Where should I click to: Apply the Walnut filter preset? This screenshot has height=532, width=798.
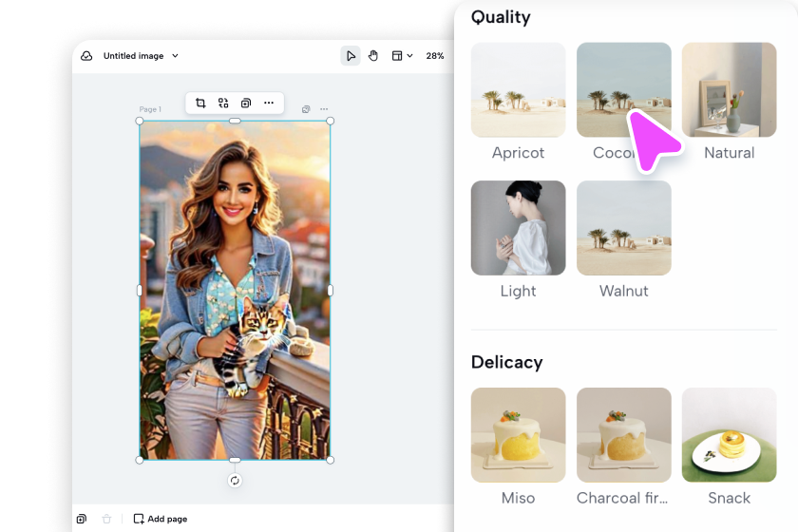[x=623, y=228]
